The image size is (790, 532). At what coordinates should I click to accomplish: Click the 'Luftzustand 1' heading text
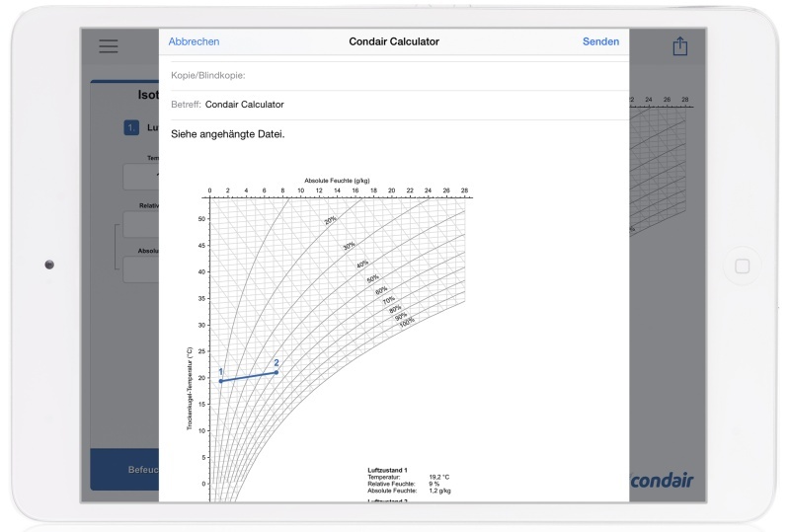387,470
